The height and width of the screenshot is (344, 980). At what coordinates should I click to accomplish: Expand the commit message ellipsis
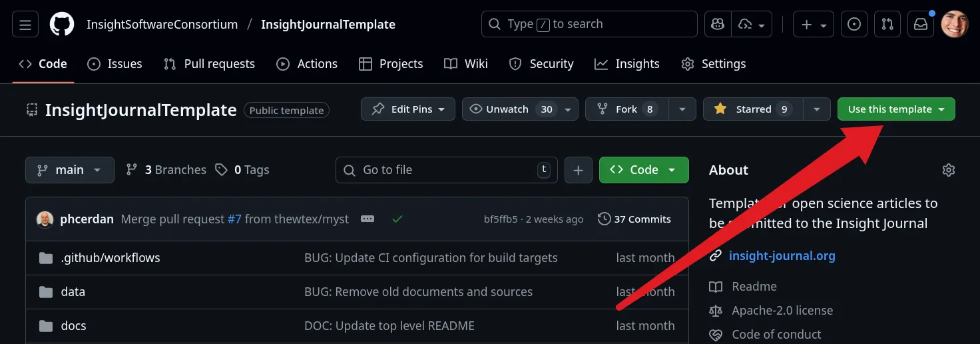[x=367, y=219]
